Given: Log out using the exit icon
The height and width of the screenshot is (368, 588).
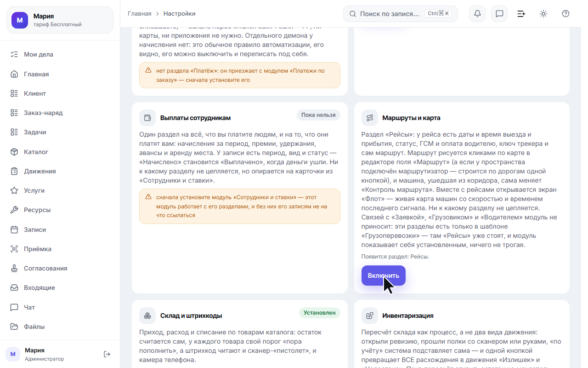Looking at the screenshot, I should 107,354.
